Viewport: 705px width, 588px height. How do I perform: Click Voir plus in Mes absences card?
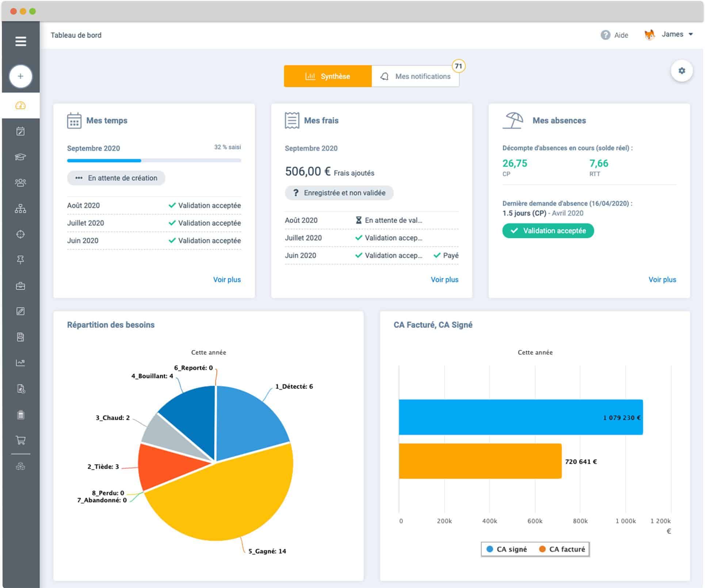tap(662, 280)
